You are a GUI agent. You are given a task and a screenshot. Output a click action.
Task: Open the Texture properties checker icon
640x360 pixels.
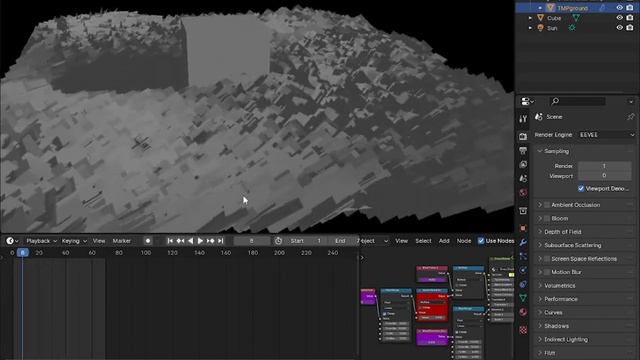coord(523,330)
